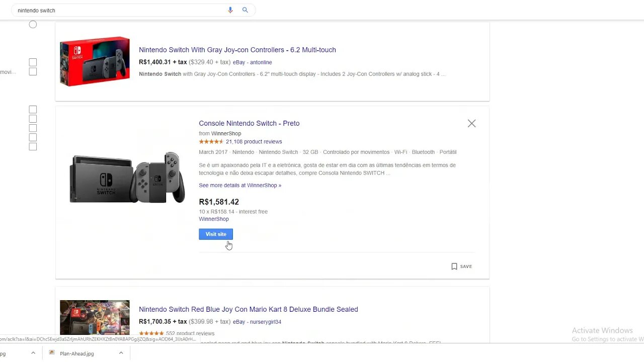644x362 pixels.
Task: View the Mario Kart 8 bundle thumbnail
Action: tap(95, 318)
